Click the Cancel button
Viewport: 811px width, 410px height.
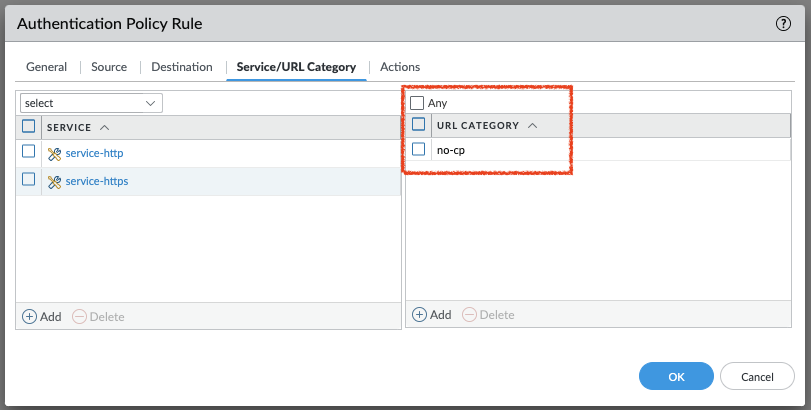point(757,376)
